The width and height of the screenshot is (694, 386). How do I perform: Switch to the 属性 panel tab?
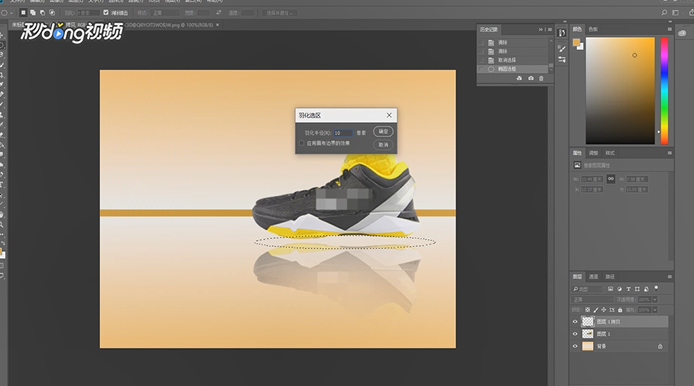pyautogui.click(x=577, y=153)
